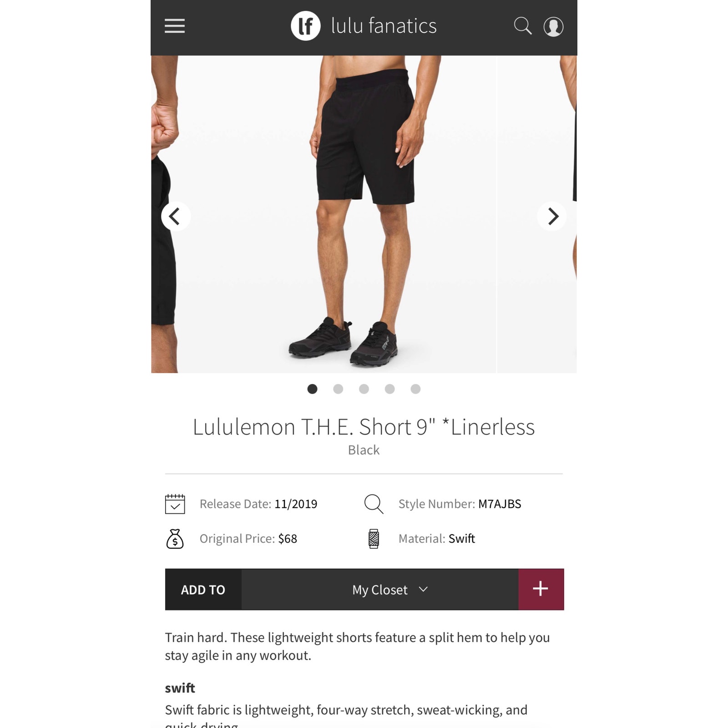The height and width of the screenshot is (728, 728).
Task: Click the ADD TO label button
Action: [203, 589]
